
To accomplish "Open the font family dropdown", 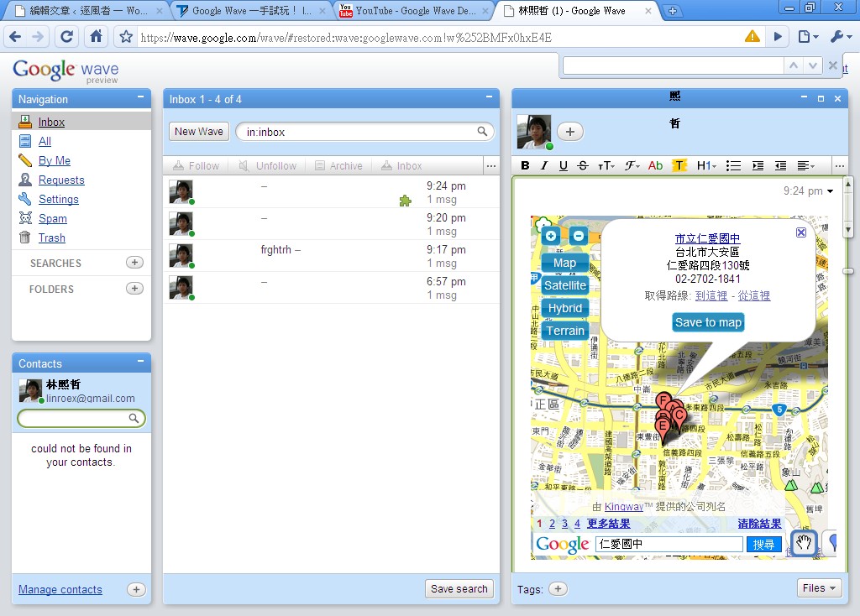I will [632, 165].
